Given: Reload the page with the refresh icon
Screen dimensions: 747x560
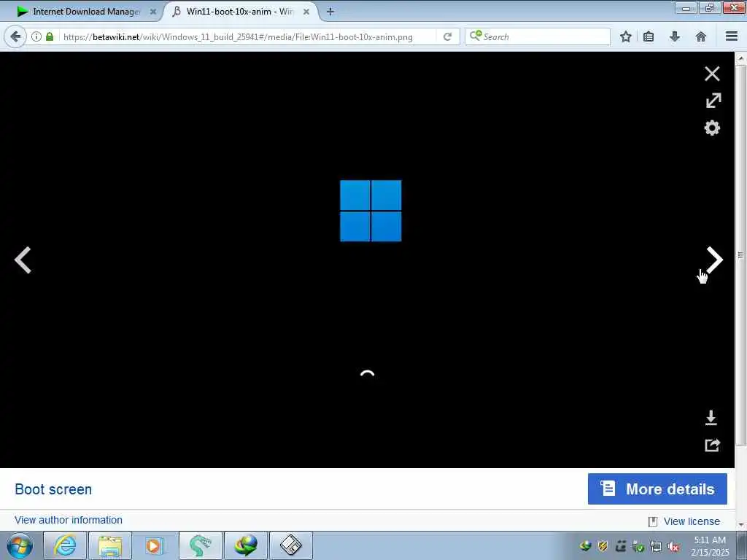Looking at the screenshot, I should point(447,36).
